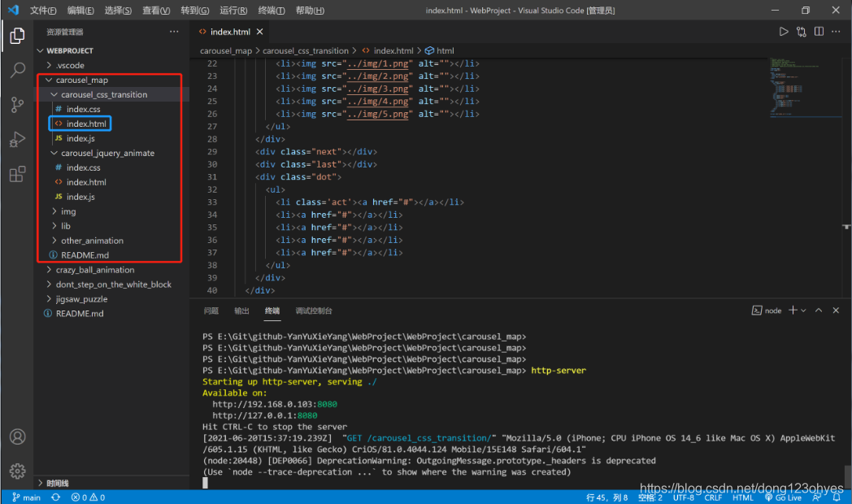Open the 终端 menu in menu bar
852x504 pixels.
(x=272, y=11)
